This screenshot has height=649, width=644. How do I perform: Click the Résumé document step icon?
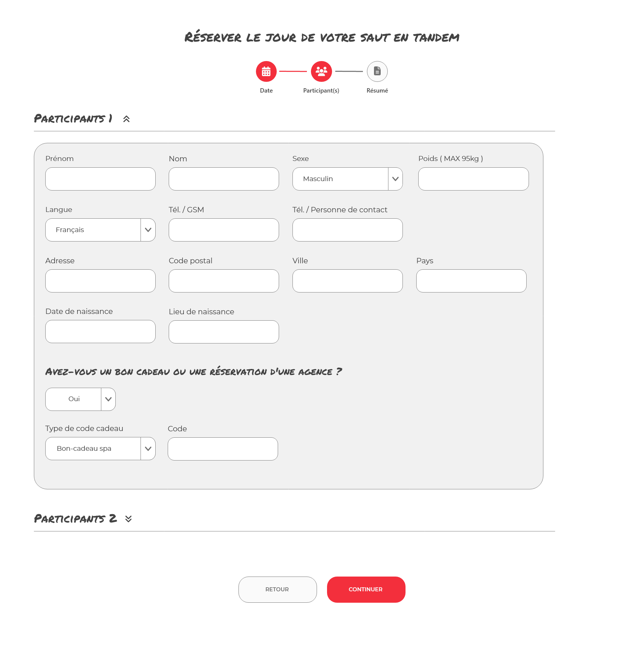[377, 71]
